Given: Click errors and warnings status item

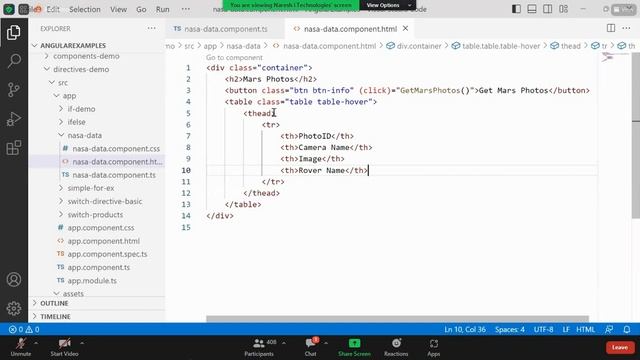Looking at the screenshot, I should click(24, 329).
